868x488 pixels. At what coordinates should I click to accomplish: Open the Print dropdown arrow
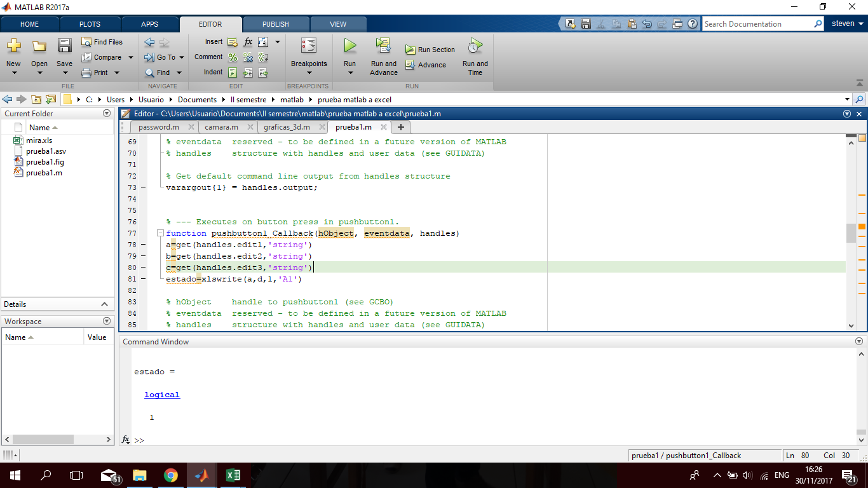117,72
